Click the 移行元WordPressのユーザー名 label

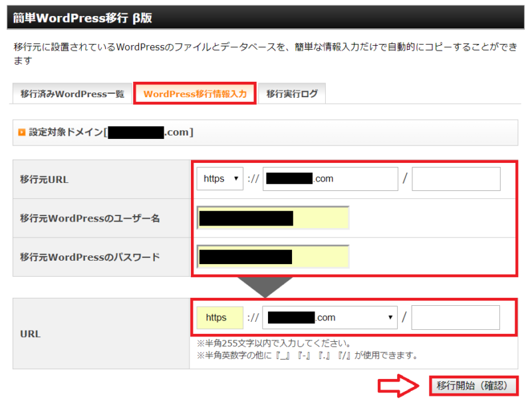(x=90, y=218)
